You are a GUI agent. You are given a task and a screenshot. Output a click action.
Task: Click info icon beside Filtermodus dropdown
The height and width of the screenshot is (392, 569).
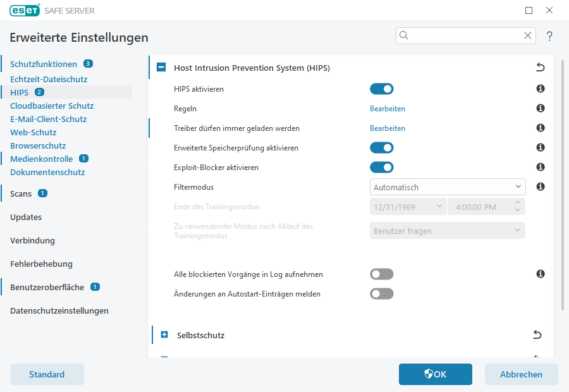541,187
